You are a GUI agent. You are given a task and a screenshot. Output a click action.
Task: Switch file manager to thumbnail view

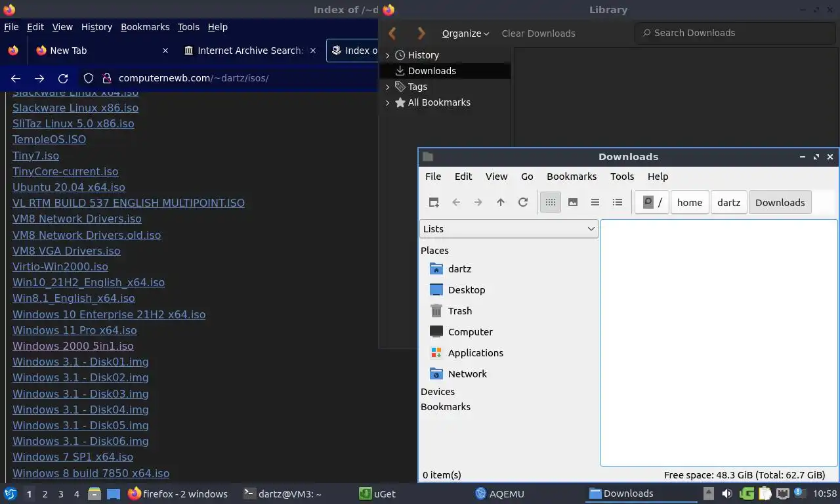573,202
